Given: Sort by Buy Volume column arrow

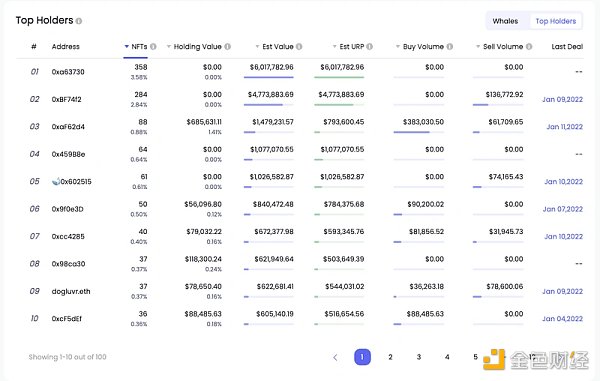Looking at the screenshot, I should pyautogui.click(x=398, y=47).
